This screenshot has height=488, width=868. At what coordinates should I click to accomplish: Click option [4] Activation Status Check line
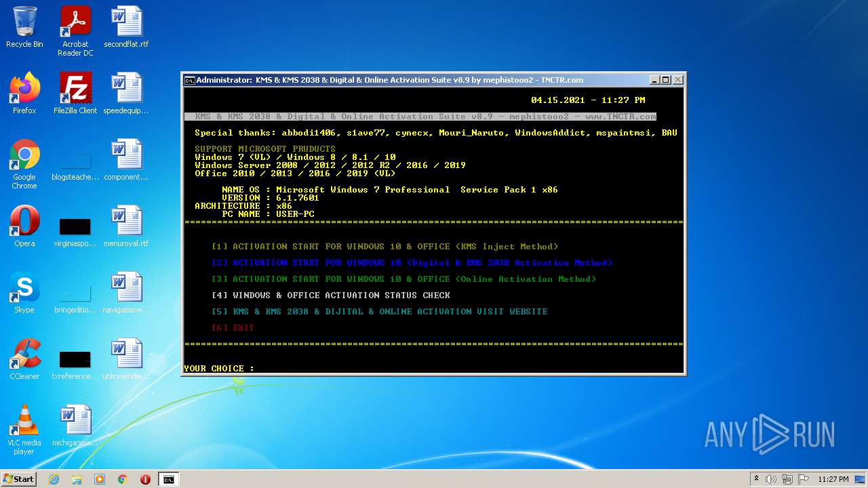click(x=330, y=296)
